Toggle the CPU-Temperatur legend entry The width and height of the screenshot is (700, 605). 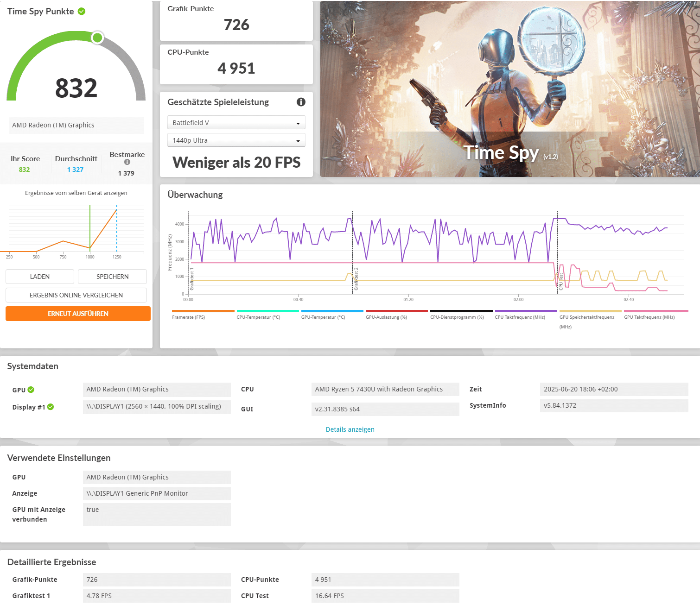pyautogui.click(x=258, y=317)
